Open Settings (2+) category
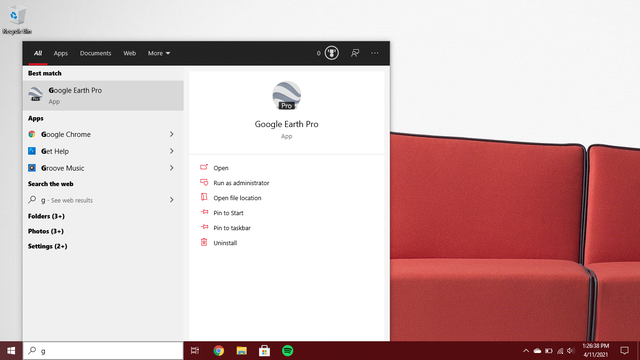Viewport: 640px width, 360px height. 47,246
